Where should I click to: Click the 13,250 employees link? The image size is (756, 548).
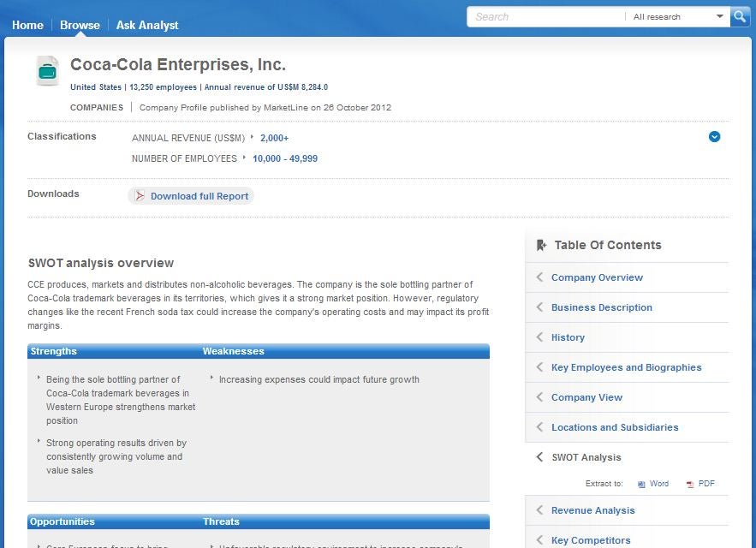pos(163,87)
